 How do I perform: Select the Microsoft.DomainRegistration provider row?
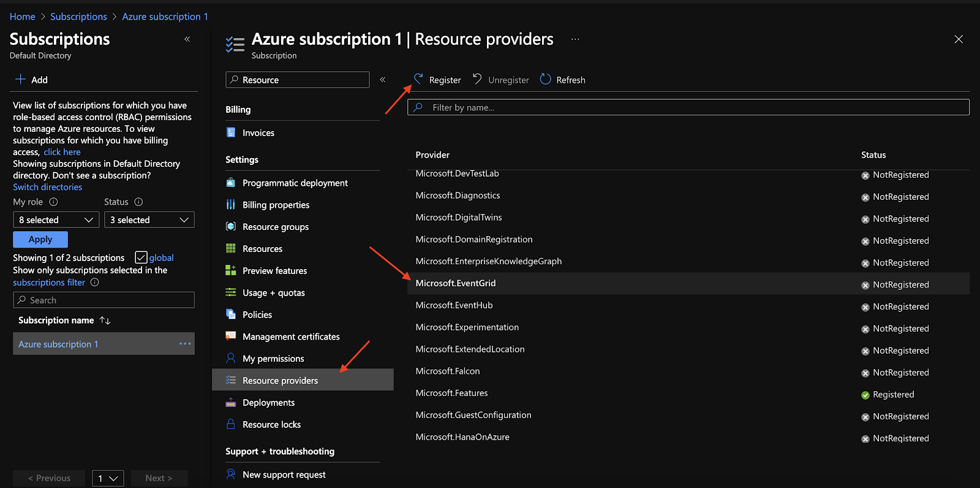[688, 240]
